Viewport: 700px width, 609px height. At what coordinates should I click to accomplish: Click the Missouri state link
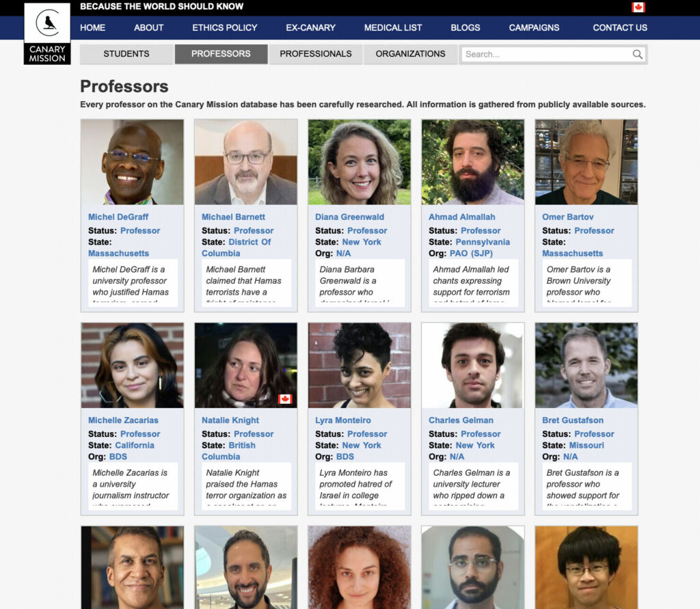(x=587, y=445)
